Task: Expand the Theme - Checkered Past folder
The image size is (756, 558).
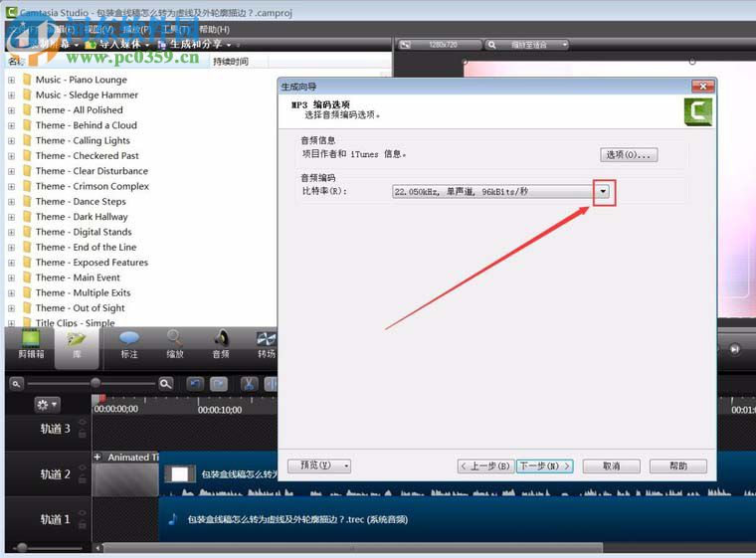Action: pos(11,156)
